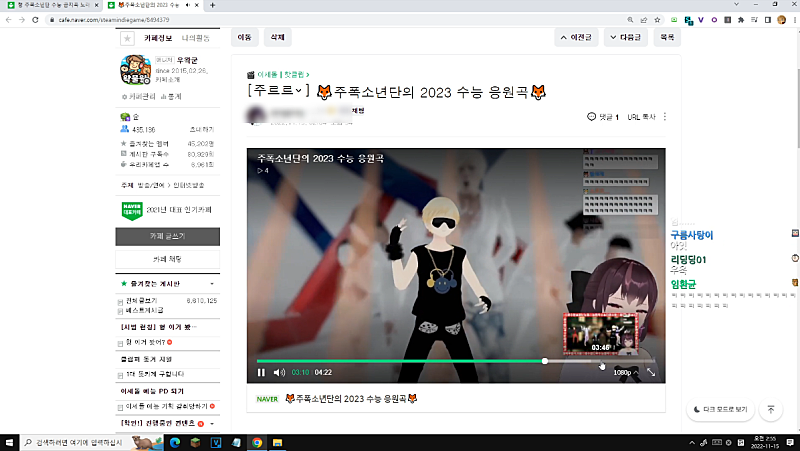This screenshot has width=800, height=451.
Task: Open the video title link below the player
Action: pyautogui.click(x=351, y=398)
